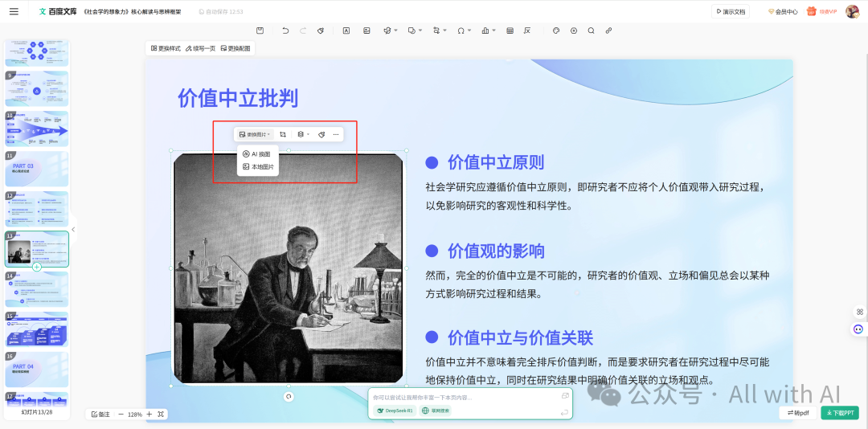The image size is (868, 429).
Task: Select the crop tool in image toolbar
Action: pos(283,134)
